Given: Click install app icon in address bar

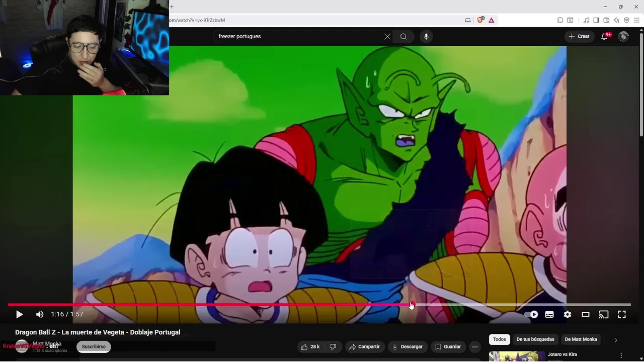Looking at the screenshot, I should click(468, 20).
